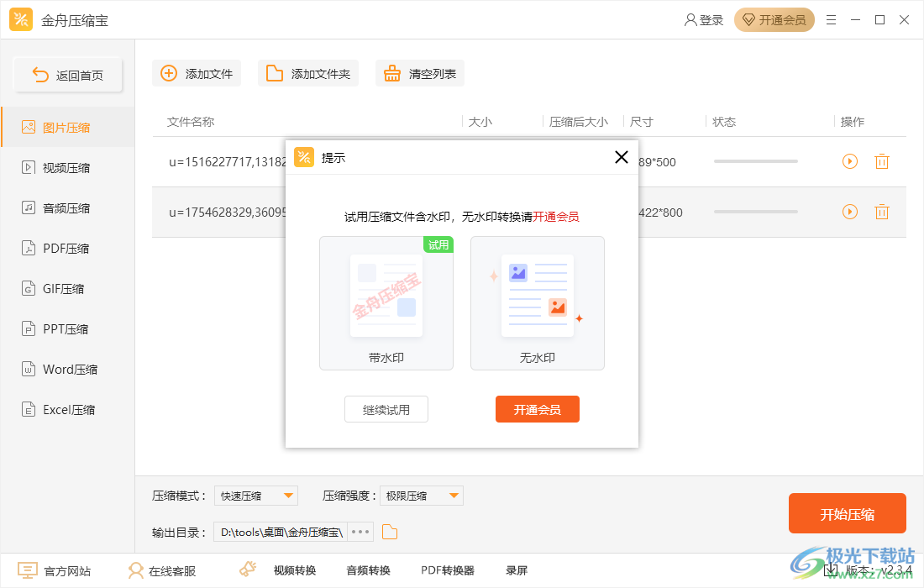Click the 压缩后大小 column header
The height and width of the screenshot is (588, 924).
579,122
